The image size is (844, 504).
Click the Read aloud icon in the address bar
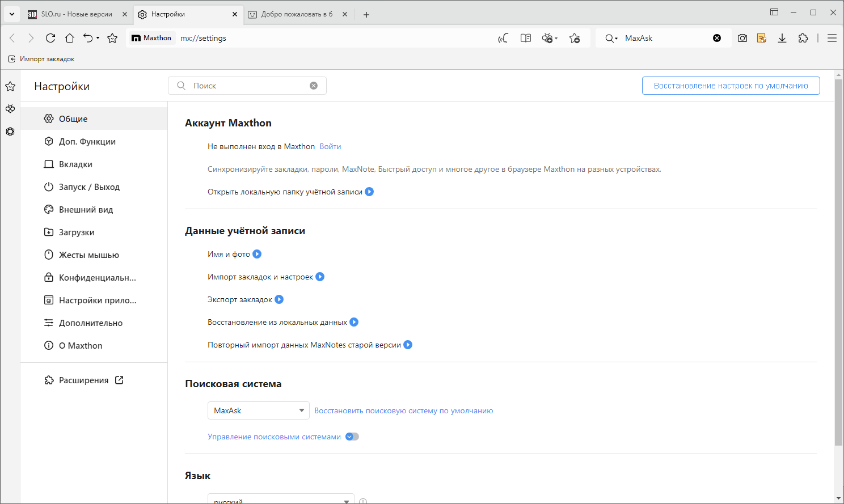click(x=503, y=38)
